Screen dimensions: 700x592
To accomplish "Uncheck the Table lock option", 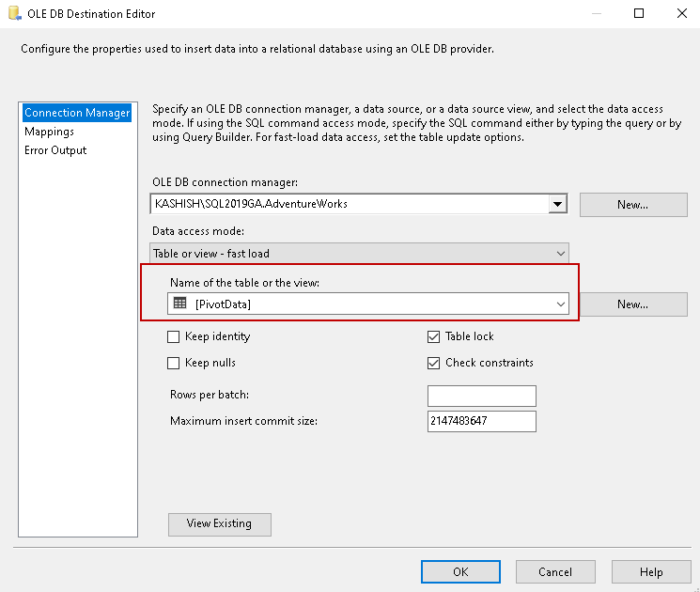I will click(433, 336).
